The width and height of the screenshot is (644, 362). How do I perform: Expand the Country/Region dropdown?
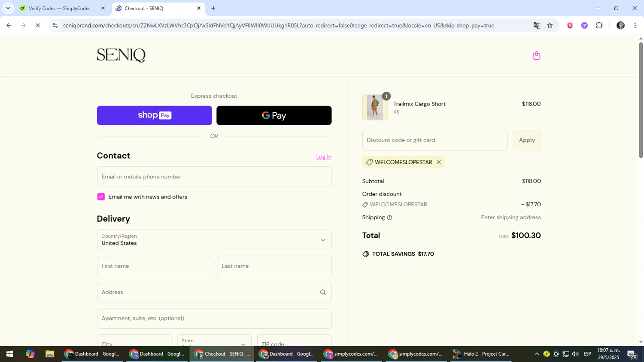click(214, 240)
